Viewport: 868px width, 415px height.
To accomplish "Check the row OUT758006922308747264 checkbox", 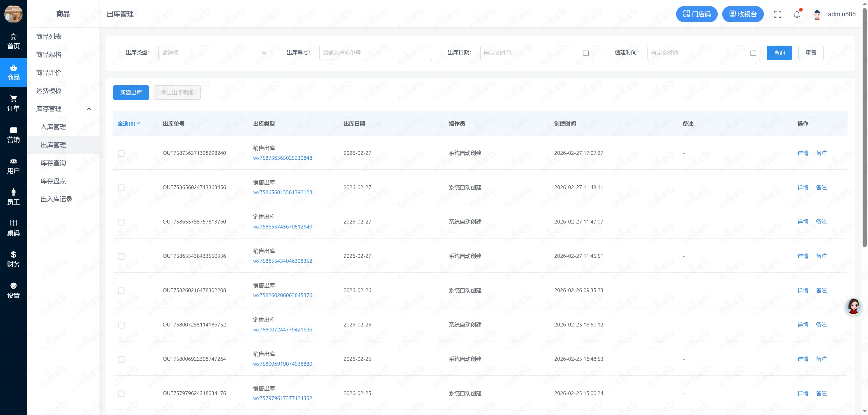I will pyautogui.click(x=121, y=359).
